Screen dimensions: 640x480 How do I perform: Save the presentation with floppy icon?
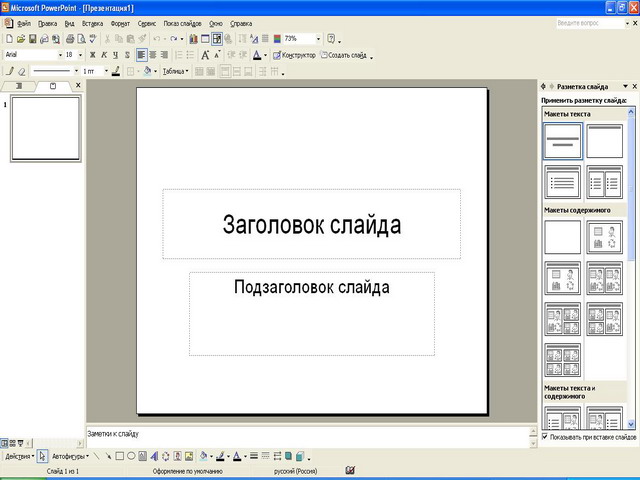pyautogui.click(x=32, y=39)
